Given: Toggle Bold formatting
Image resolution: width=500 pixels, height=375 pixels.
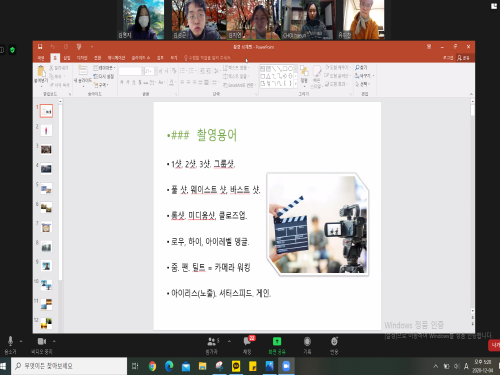Looking at the screenshot, I should [122, 82].
